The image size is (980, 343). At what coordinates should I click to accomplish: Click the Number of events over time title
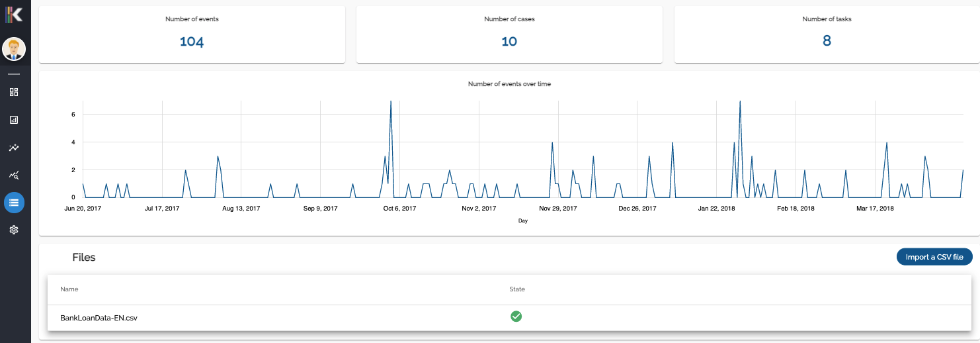pos(509,84)
